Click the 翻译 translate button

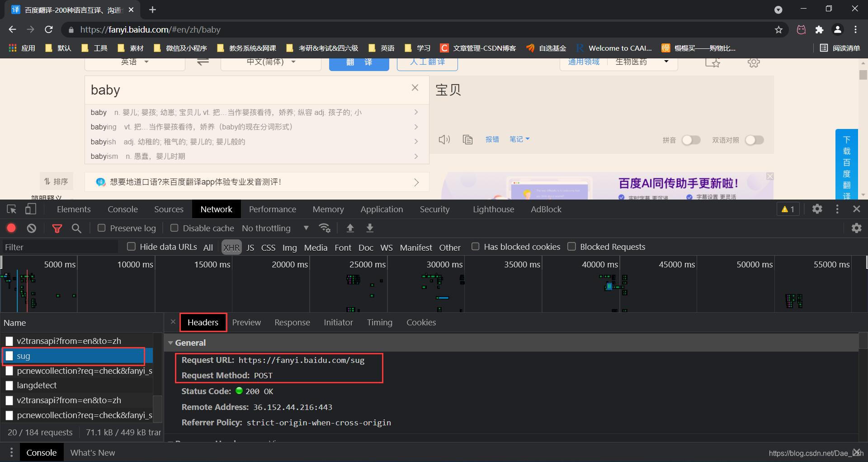click(359, 63)
